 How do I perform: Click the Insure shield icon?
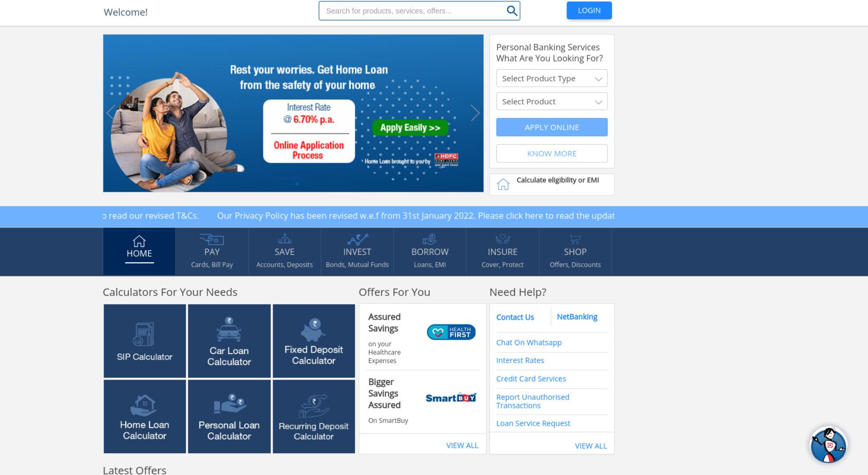coord(502,239)
